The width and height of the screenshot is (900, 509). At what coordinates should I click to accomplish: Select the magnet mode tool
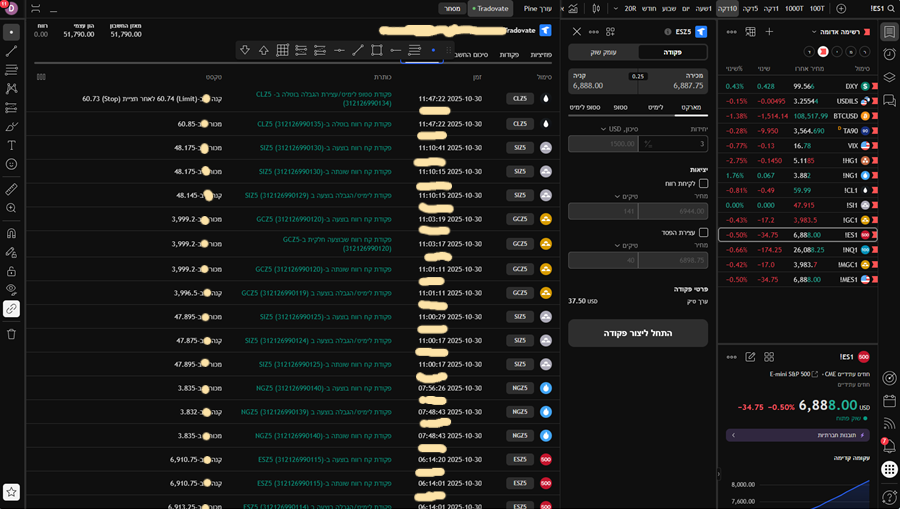pyautogui.click(x=12, y=233)
